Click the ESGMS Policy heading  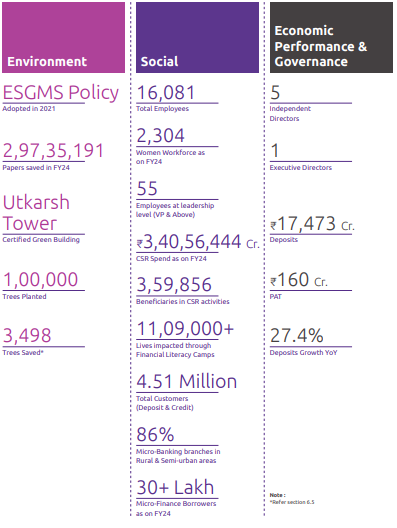[61, 93]
